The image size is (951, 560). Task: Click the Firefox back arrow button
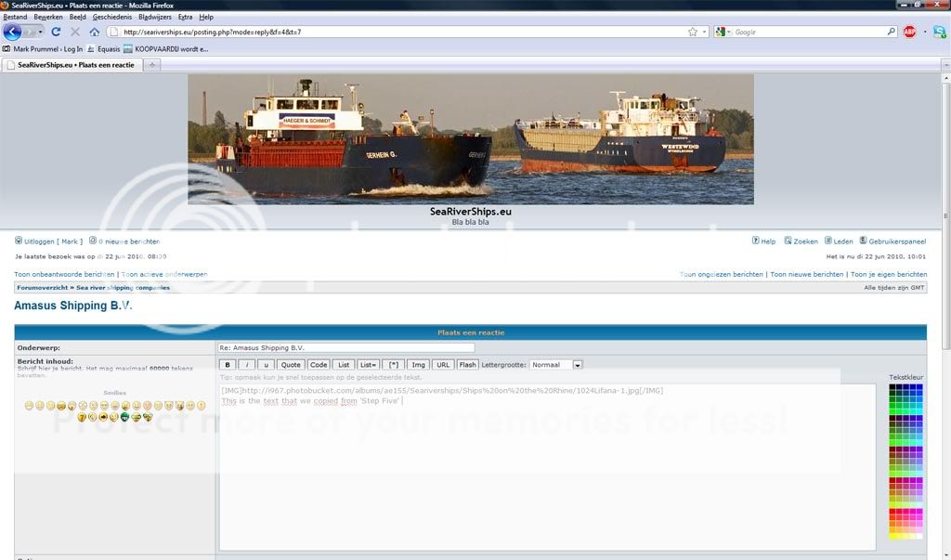pos(13,32)
